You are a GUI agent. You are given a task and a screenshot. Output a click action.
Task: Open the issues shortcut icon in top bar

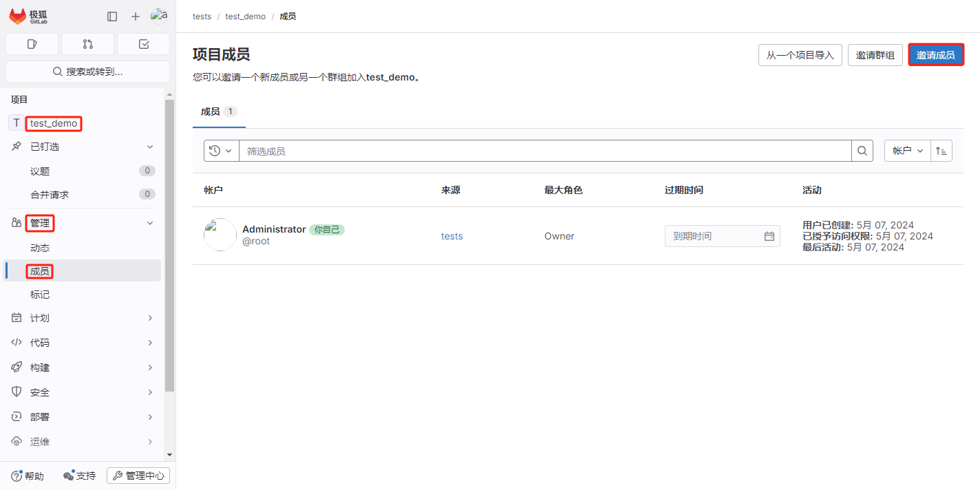[x=32, y=43]
